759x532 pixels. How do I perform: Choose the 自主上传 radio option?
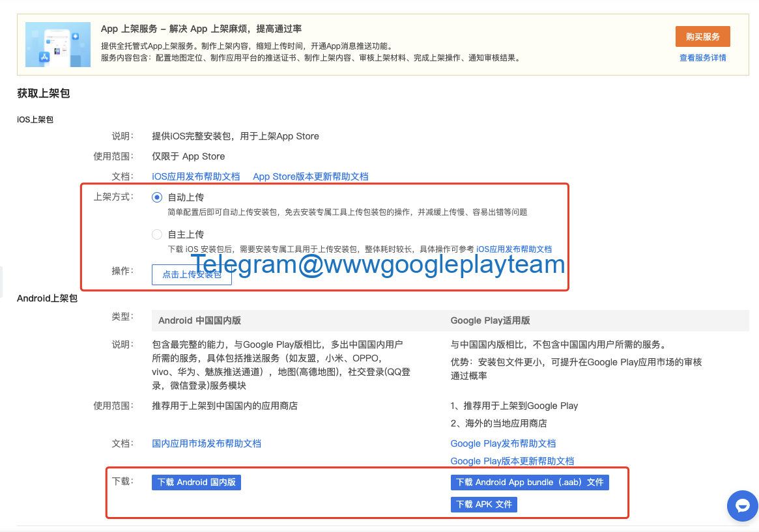[157, 234]
